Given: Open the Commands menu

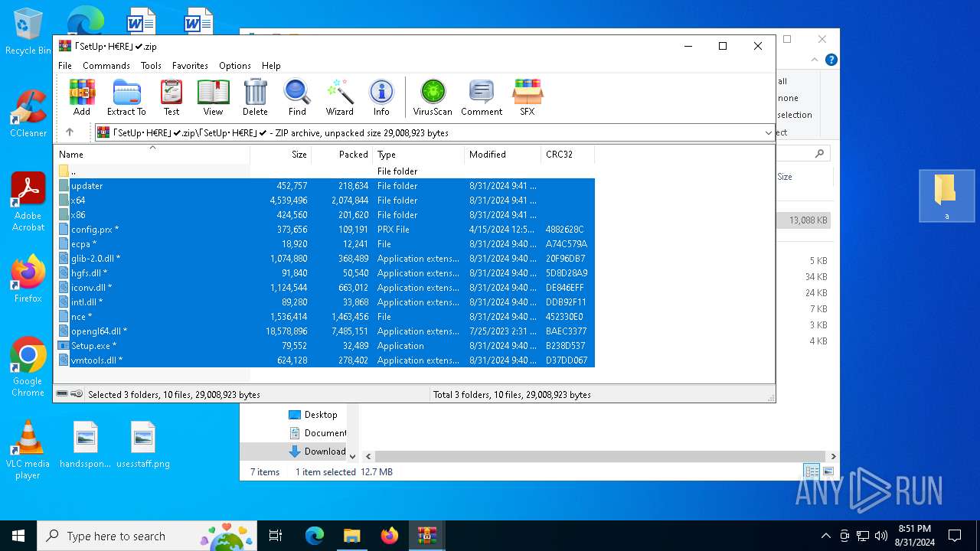Looking at the screenshot, I should click(x=106, y=66).
